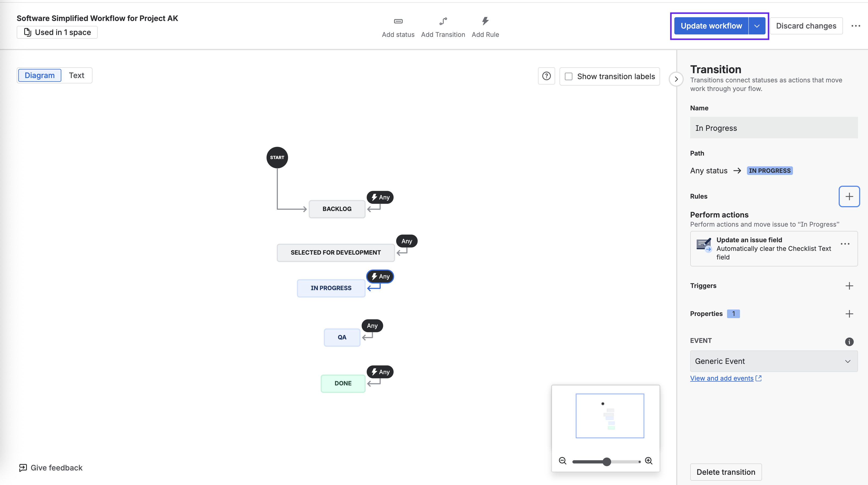Click the Add Rule lightning icon
The width and height of the screenshot is (868, 485).
click(x=485, y=21)
